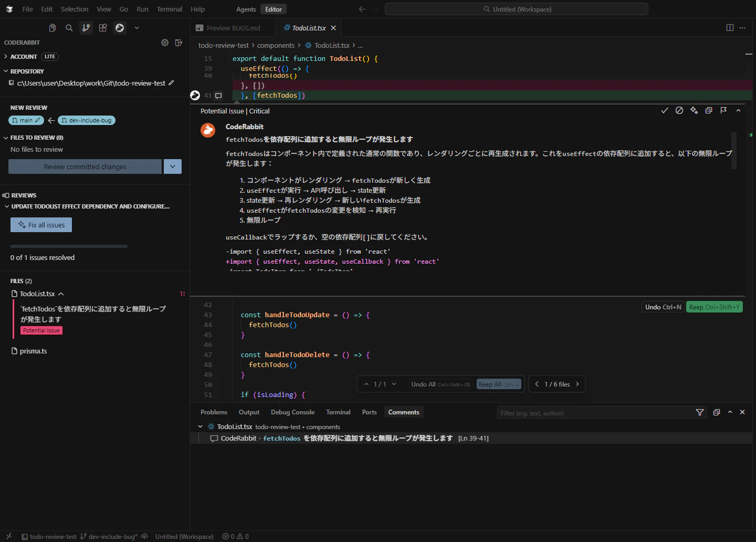756x542 pixels.
Task: Close the TodoList.tsx editor tab
Action: (x=333, y=28)
